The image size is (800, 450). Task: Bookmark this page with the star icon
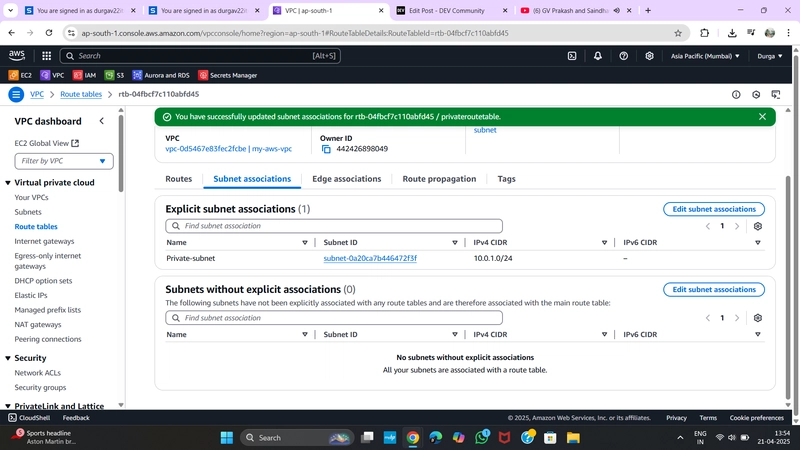(x=678, y=33)
